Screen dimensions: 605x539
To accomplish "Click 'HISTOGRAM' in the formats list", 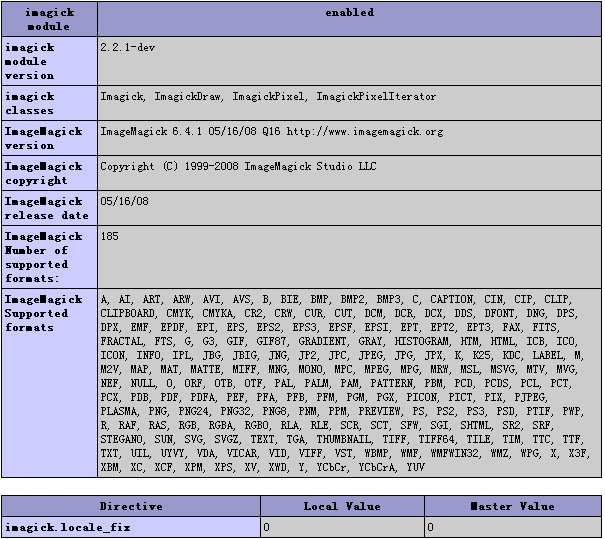I will click(x=422, y=341).
